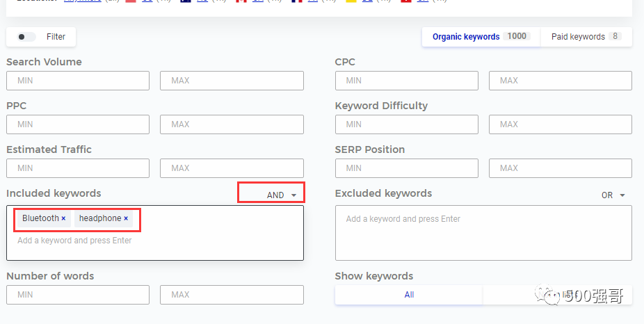The height and width of the screenshot is (324, 644).
Task: Click the Keyword Difficulty MIN field
Action: 406,124
